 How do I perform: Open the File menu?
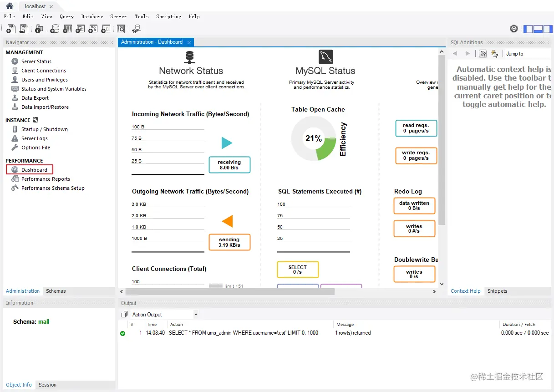pos(10,16)
